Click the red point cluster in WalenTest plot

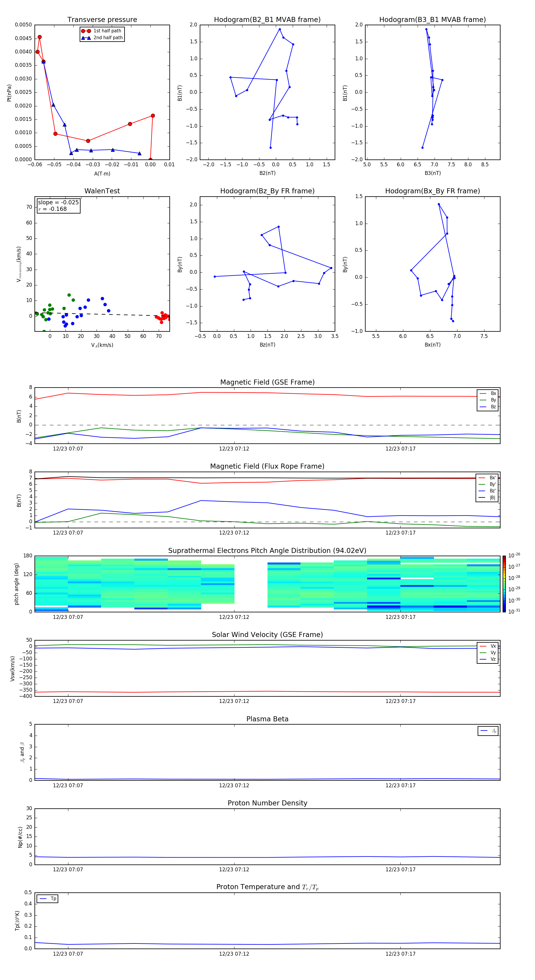[163, 317]
